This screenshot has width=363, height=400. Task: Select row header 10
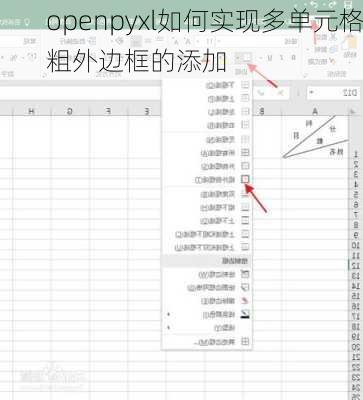tap(356, 246)
